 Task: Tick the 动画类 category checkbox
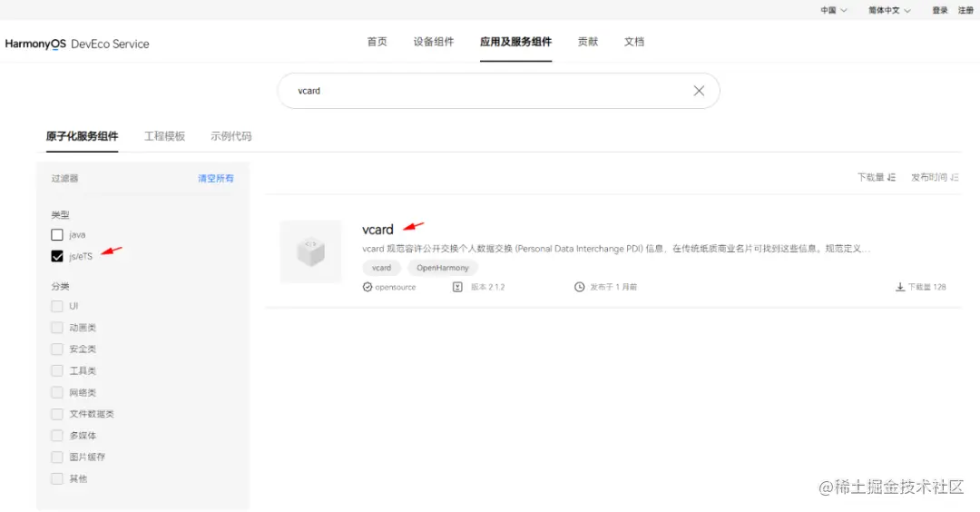coord(57,328)
